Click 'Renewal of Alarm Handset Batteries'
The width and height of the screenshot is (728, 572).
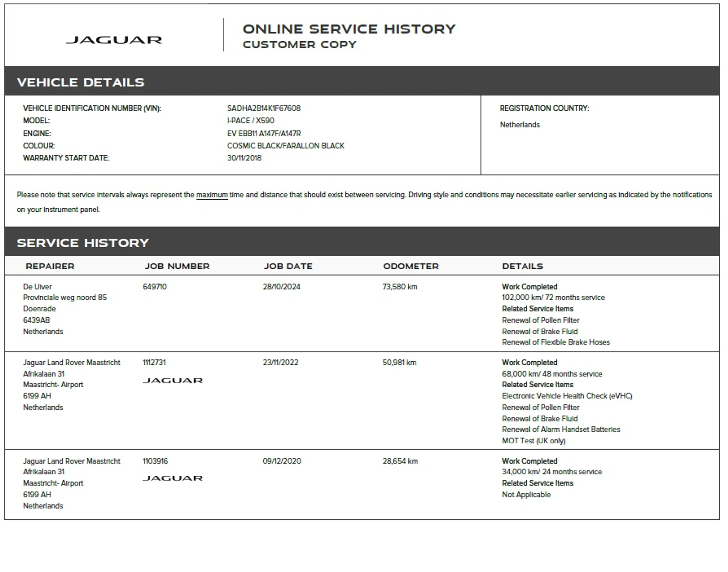pos(561,429)
